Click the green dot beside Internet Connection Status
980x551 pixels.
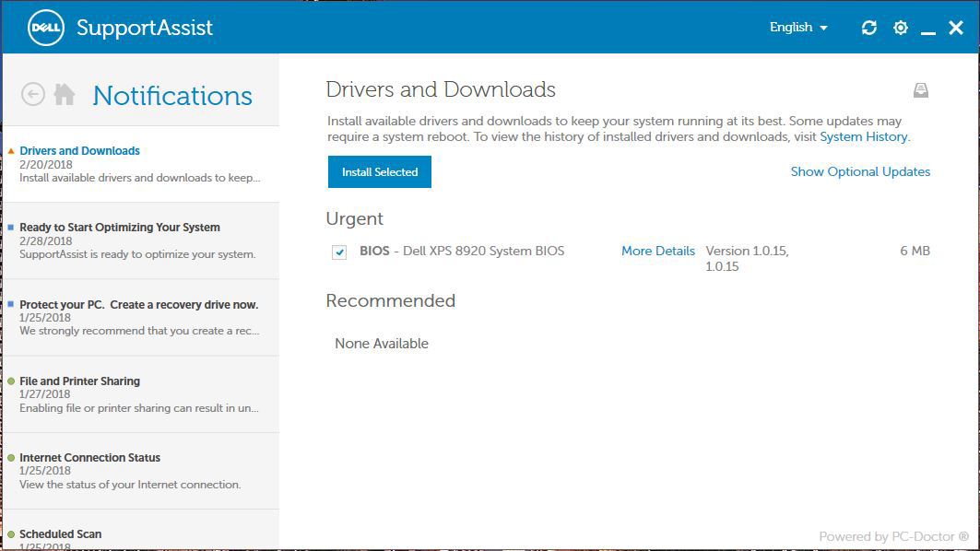click(11, 458)
